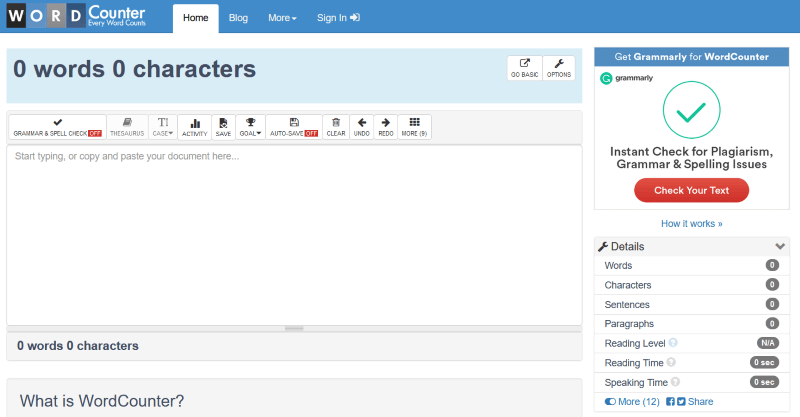800x417 pixels.
Task: Click the Save button in toolbar
Action: pos(223,127)
